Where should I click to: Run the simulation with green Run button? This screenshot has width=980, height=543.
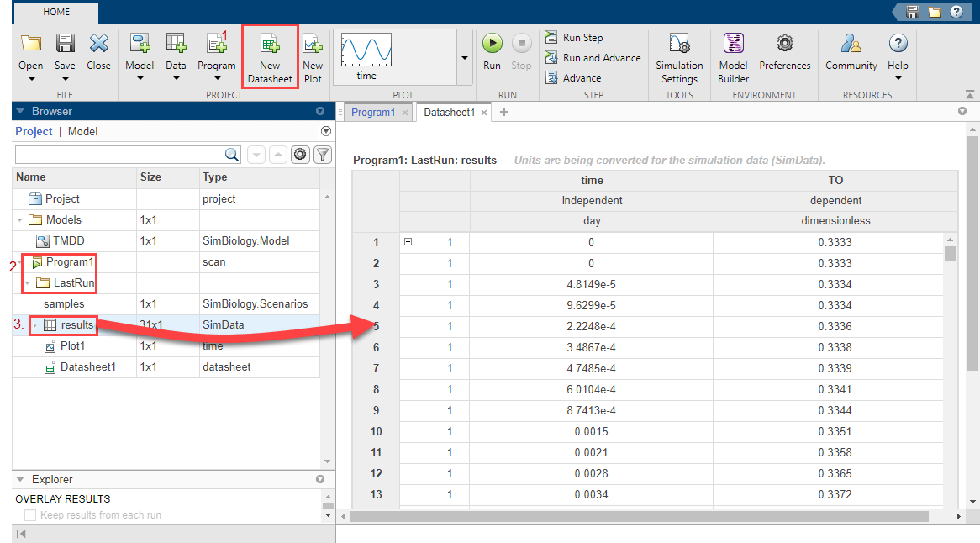click(x=492, y=44)
